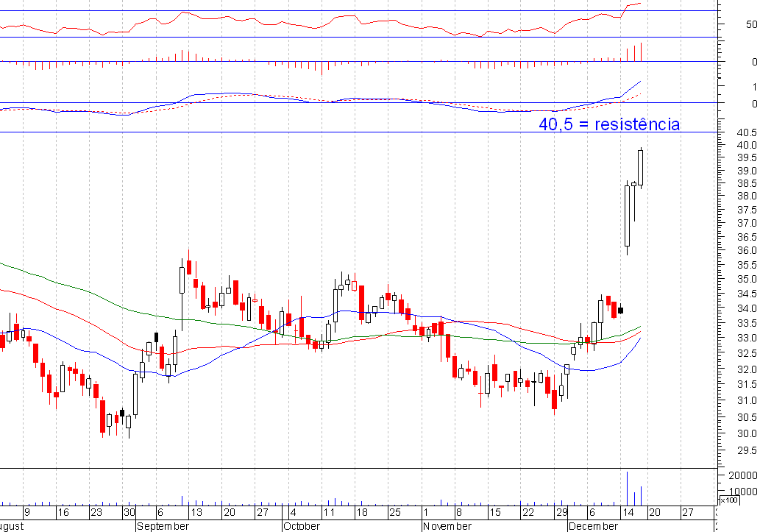This screenshot has width=760, height=532.
Task: Select the 33.0 price axis label
Action: pos(747,338)
